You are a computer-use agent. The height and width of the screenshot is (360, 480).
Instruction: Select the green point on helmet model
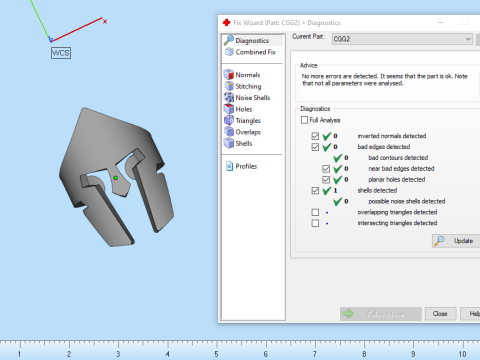pyautogui.click(x=116, y=178)
